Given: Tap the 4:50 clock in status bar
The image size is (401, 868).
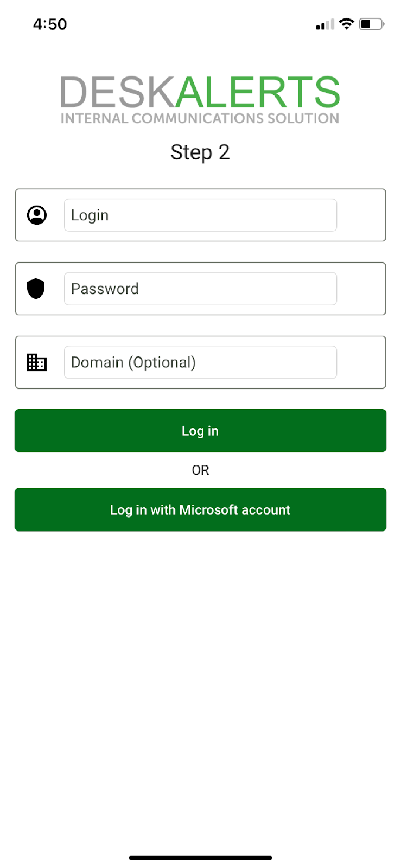Looking at the screenshot, I should click(50, 24).
